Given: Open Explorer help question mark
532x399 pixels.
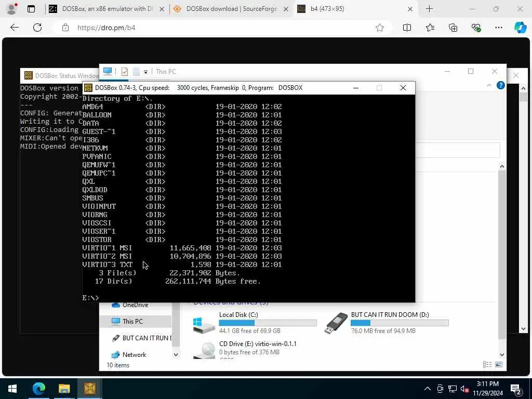Looking at the screenshot, I should click(x=500, y=85).
